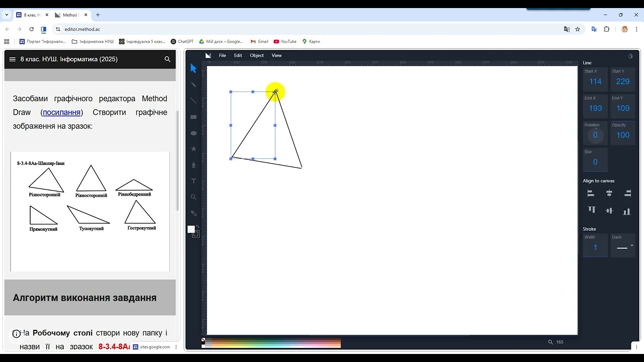
Task: Open the Object menu
Action: (x=257, y=55)
